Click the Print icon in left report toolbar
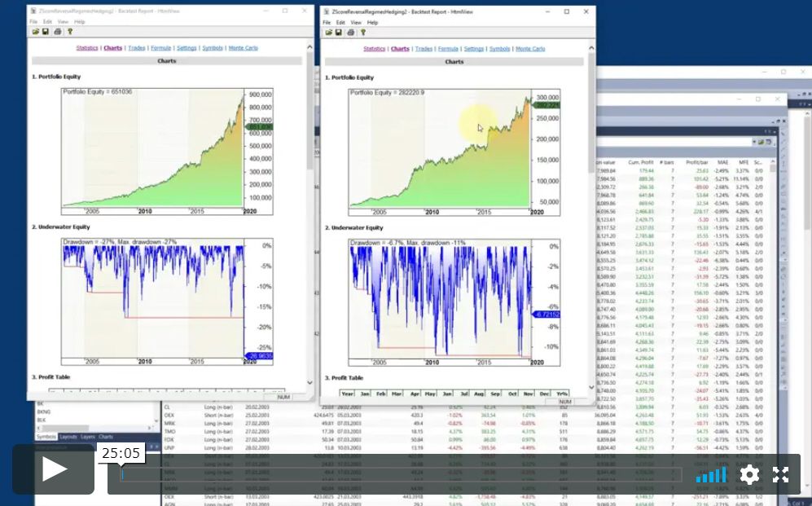This screenshot has width=812, height=506. pyautogui.click(x=57, y=31)
